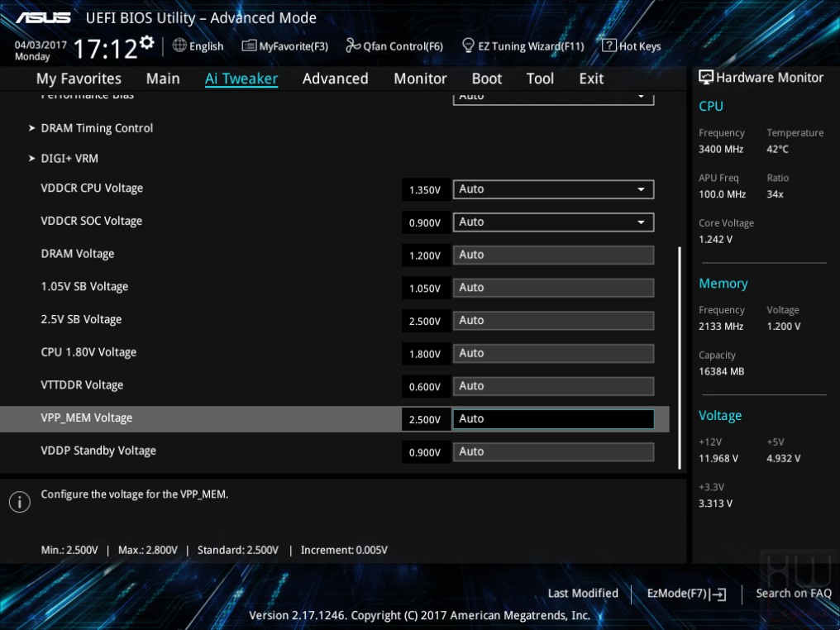Click Search on FAQ
Screen dimensions: 840x630
click(x=794, y=593)
